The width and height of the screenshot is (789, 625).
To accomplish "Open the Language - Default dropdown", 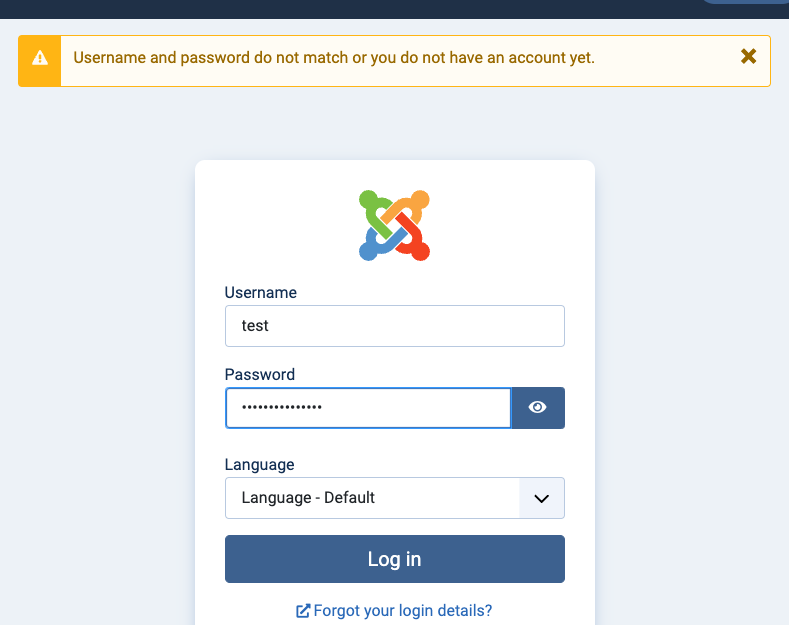I will 373,498.
